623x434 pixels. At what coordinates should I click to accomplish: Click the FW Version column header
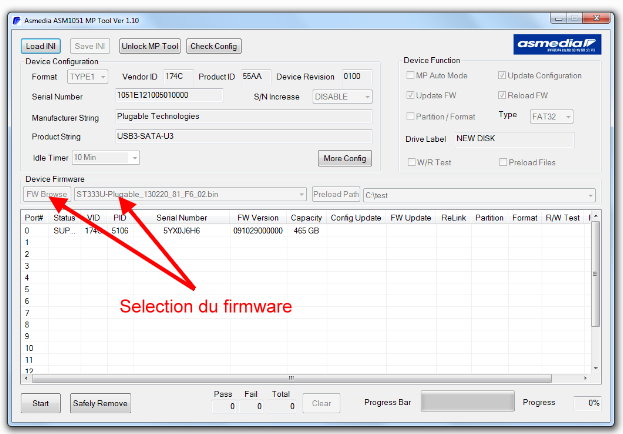(258, 218)
